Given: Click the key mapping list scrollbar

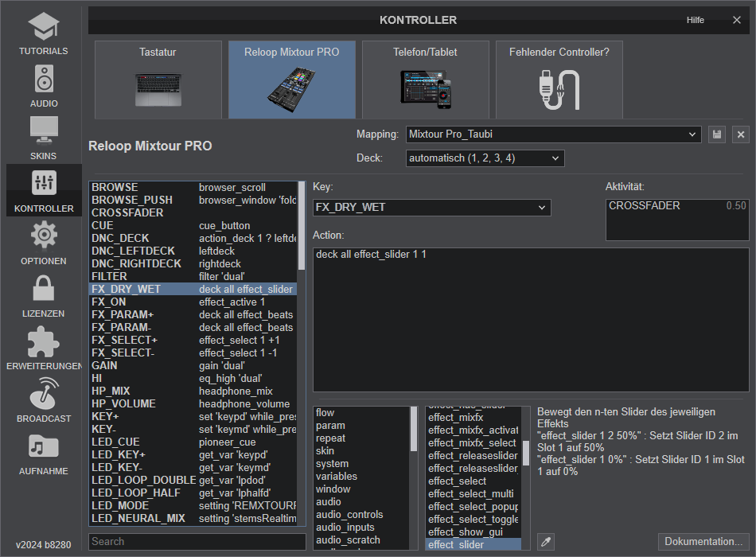Looking at the screenshot, I should tap(302, 226).
